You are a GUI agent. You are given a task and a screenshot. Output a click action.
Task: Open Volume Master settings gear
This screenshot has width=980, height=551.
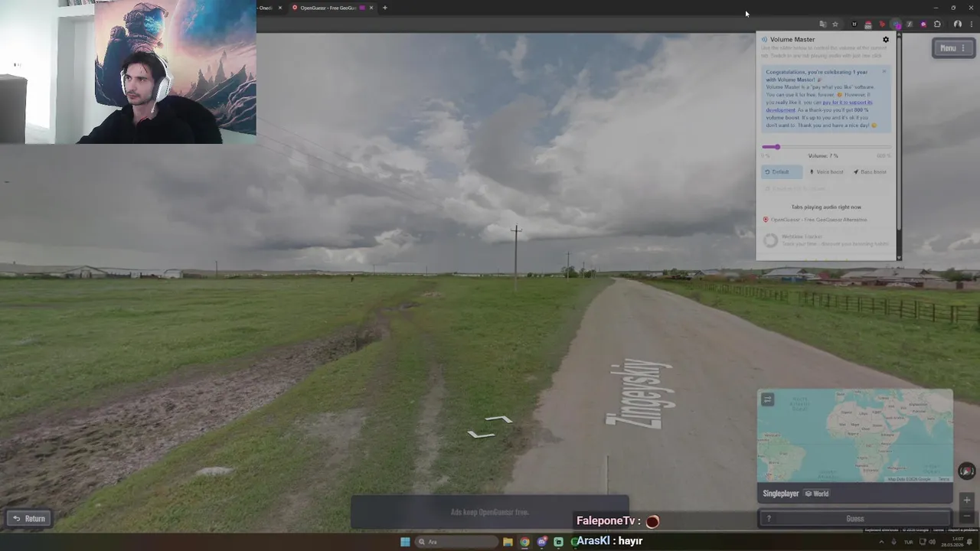point(886,40)
